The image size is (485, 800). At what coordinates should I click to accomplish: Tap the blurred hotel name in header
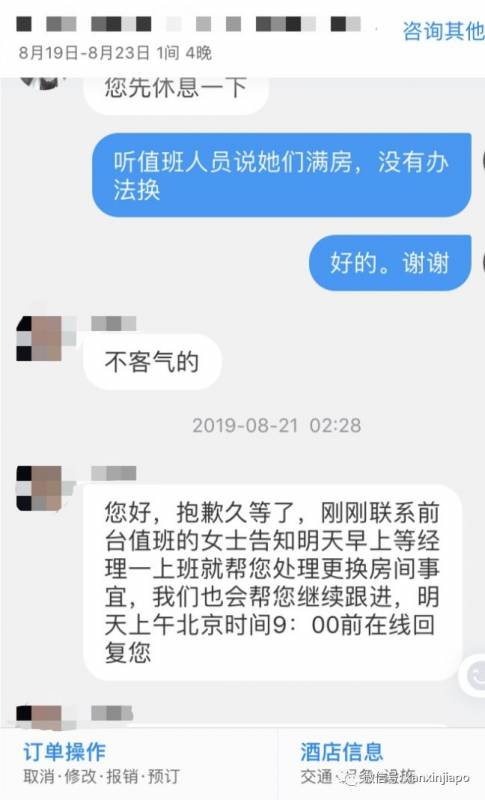pos(189,24)
